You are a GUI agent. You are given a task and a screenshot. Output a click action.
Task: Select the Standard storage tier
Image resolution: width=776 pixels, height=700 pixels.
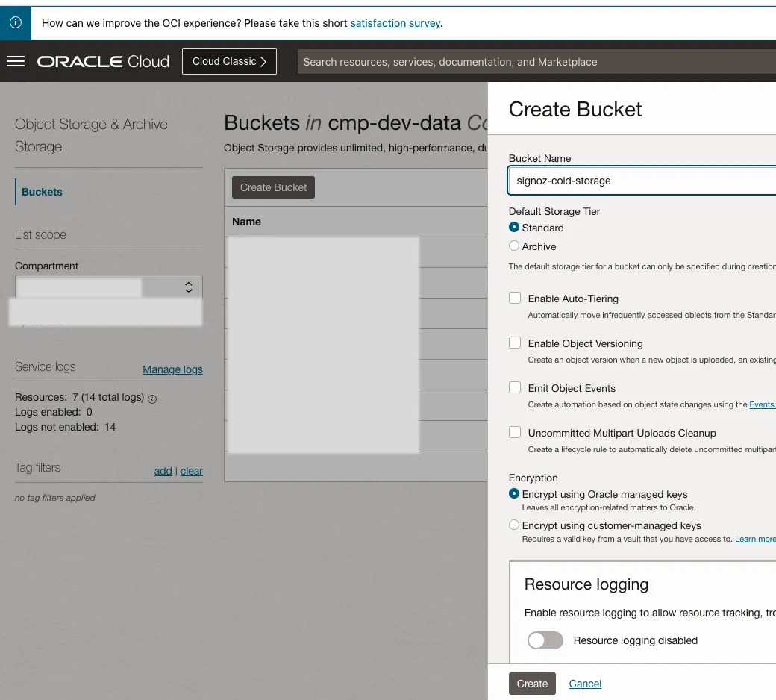514,227
